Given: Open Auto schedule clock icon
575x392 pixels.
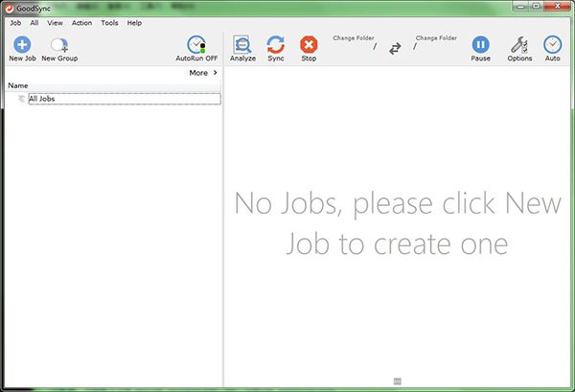Looking at the screenshot, I should coord(552,45).
